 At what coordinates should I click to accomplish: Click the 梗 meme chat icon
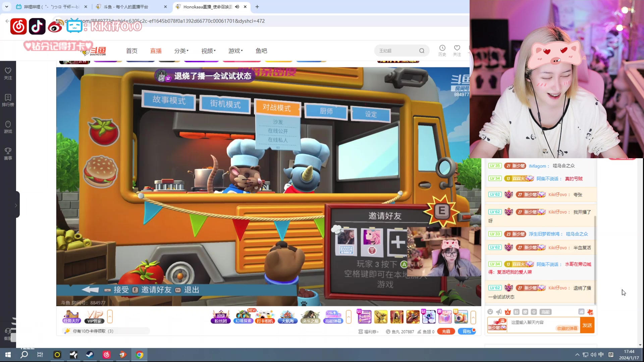[x=525, y=312]
